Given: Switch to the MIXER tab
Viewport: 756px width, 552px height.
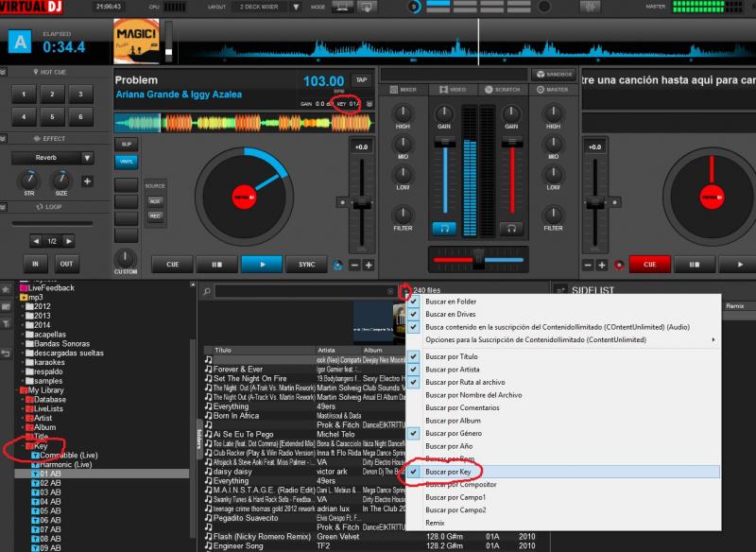Looking at the screenshot, I should click(404, 90).
